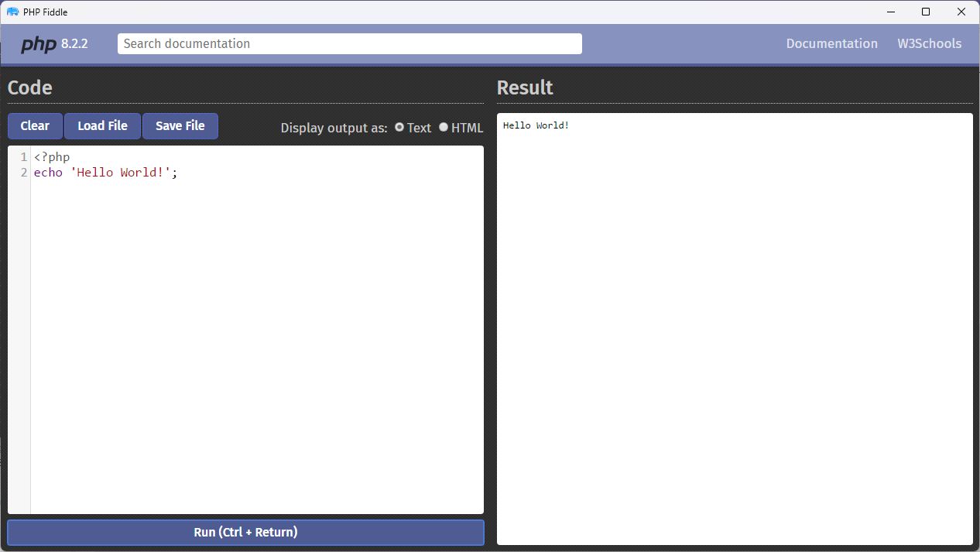Click the Search documentation field
This screenshot has width=980, height=552.
pos(349,43)
